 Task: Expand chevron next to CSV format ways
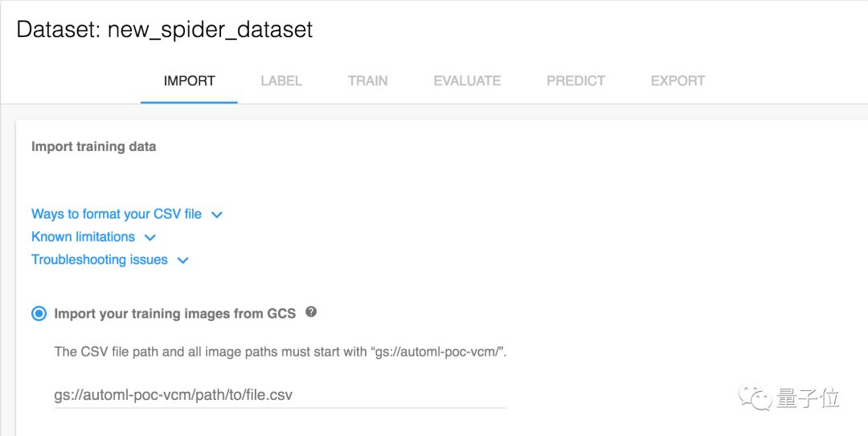point(216,215)
